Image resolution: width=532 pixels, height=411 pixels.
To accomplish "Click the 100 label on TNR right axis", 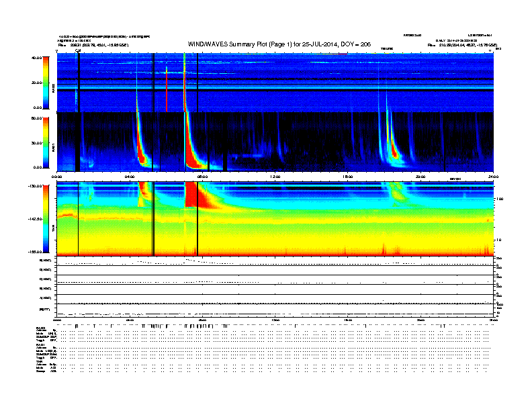I will click(500, 199).
